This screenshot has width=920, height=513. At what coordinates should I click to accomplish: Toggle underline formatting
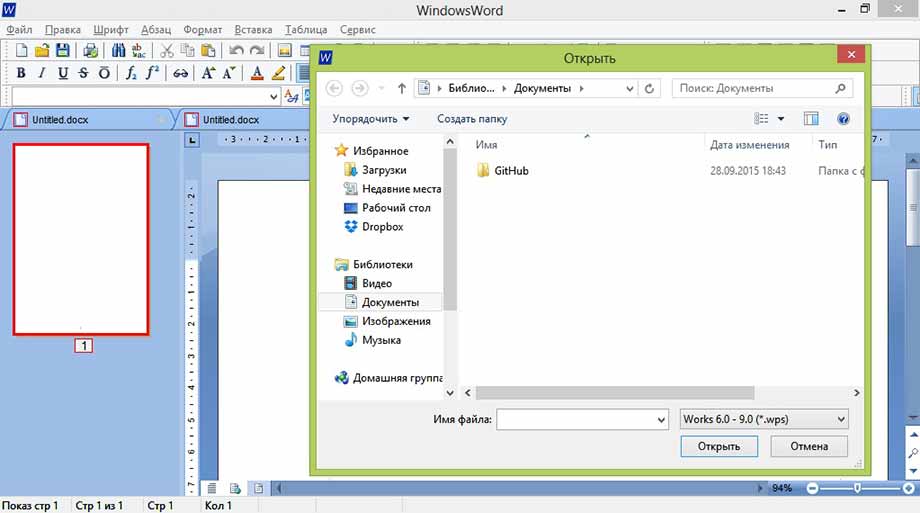point(63,73)
